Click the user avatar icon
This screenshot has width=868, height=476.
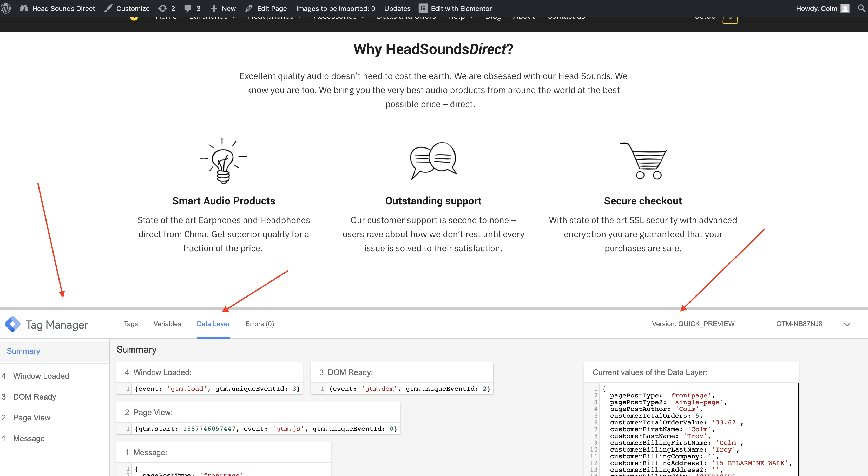(845, 8)
